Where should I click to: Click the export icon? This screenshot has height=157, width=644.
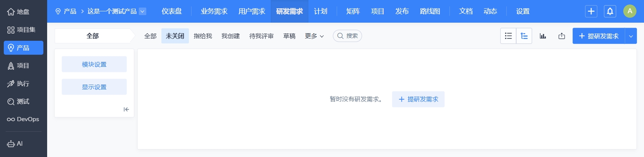[x=562, y=36]
